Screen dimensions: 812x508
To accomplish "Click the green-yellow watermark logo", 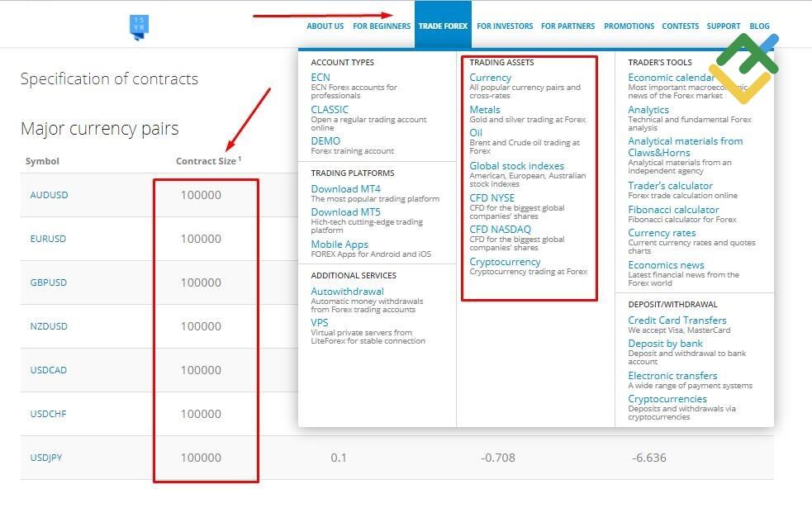I will click(742, 68).
